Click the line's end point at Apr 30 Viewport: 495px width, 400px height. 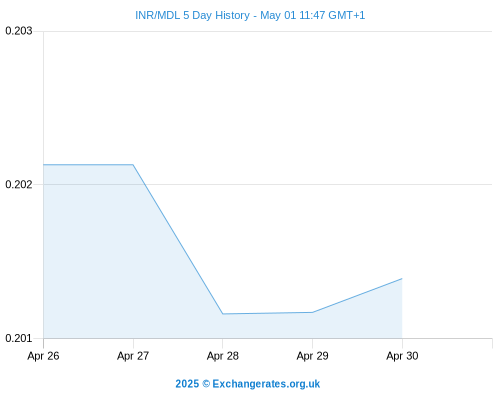(402, 278)
